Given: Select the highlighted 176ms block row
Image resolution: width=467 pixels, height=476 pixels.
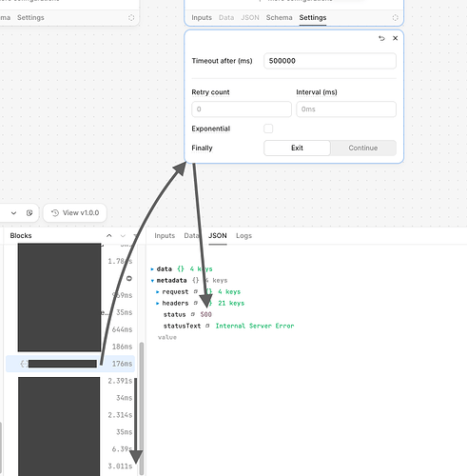Looking at the screenshot, I should [x=70, y=364].
